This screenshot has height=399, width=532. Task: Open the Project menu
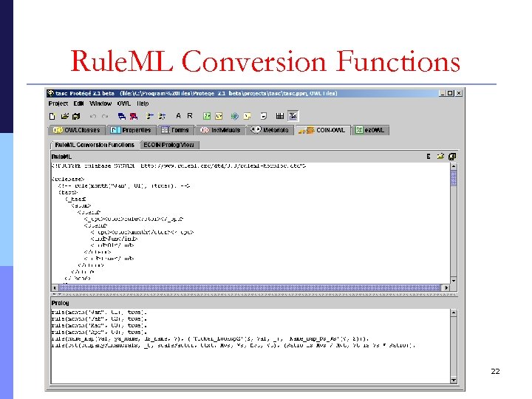58,103
